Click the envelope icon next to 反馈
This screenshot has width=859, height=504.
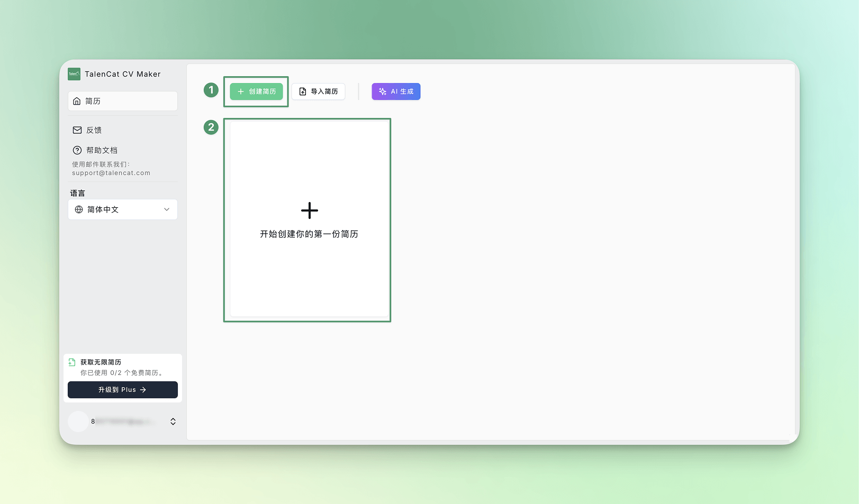(x=77, y=130)
